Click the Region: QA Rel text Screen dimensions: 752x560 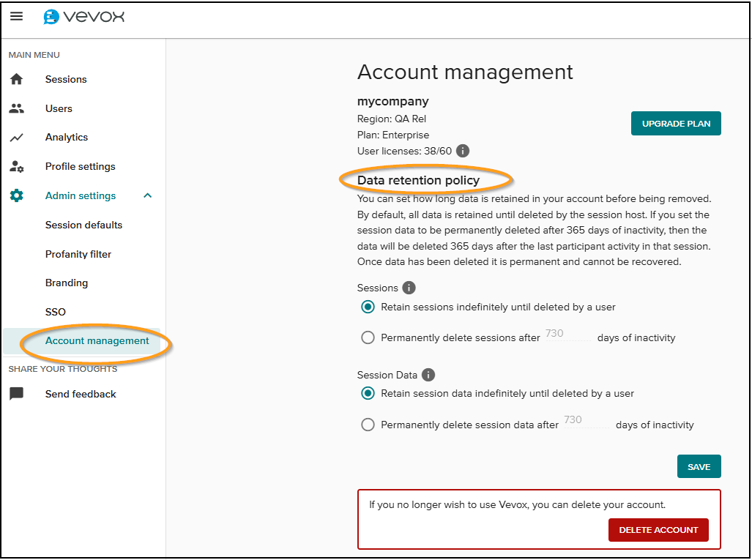(392, 119)
